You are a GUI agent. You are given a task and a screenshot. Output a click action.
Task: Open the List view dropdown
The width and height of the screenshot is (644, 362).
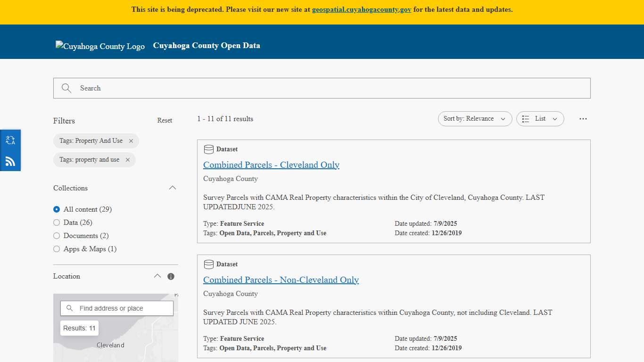pyautogui.click(x=540, y=119)
